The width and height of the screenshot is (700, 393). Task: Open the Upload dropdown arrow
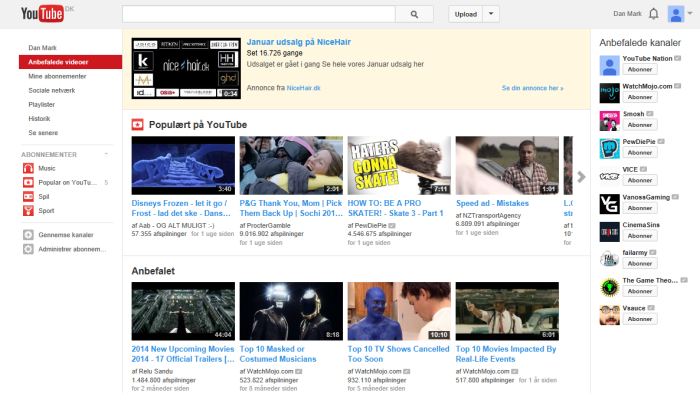tap(491, 14)
